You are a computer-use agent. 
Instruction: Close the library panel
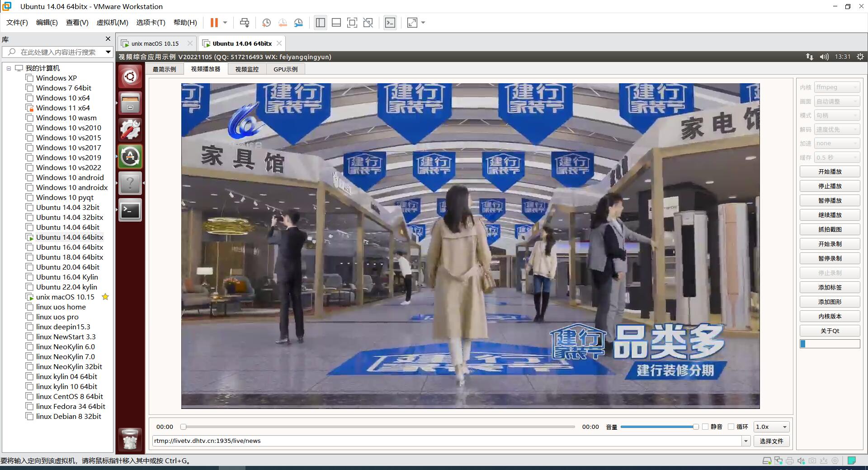108,39
